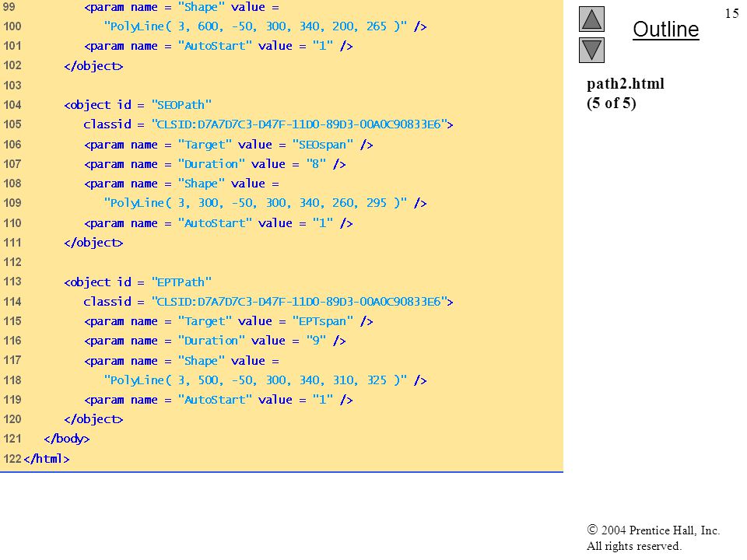
Task: Click PolyLine text on line 118
Action: pyautogui.click(x=255, y=380)
